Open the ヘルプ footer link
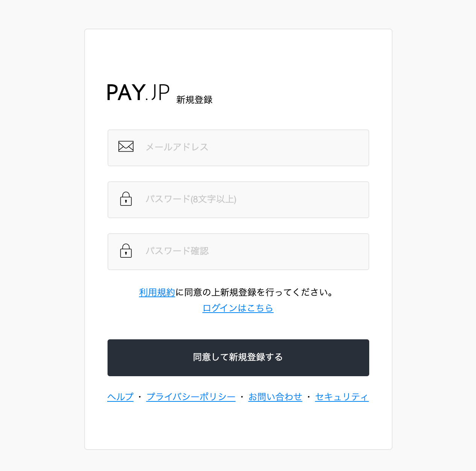476x471 pixels. [120, 397]
